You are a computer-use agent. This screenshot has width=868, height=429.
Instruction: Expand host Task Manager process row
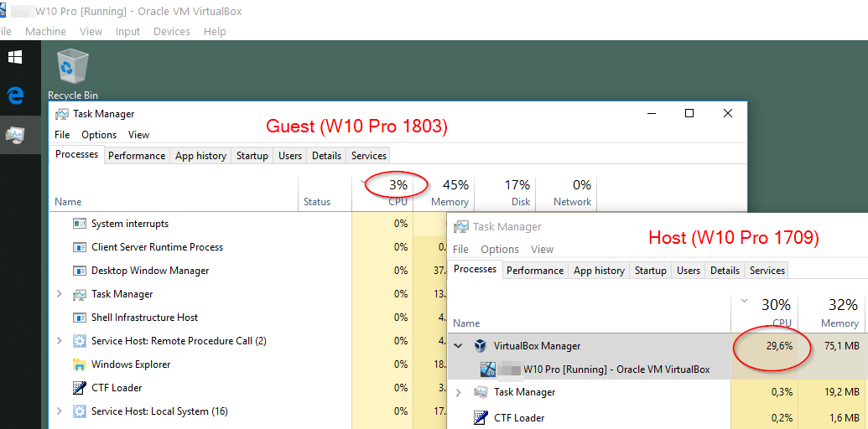tap(458, 392)
